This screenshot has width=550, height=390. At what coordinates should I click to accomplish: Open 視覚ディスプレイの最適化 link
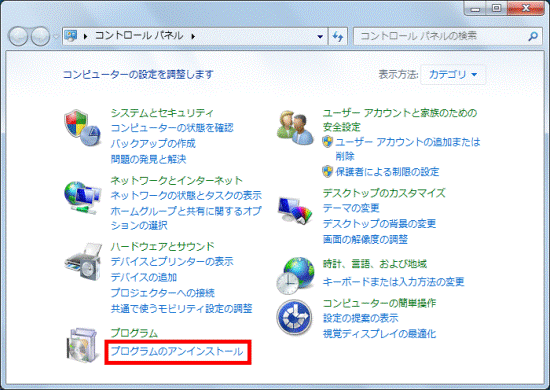[x=379, y=334]
